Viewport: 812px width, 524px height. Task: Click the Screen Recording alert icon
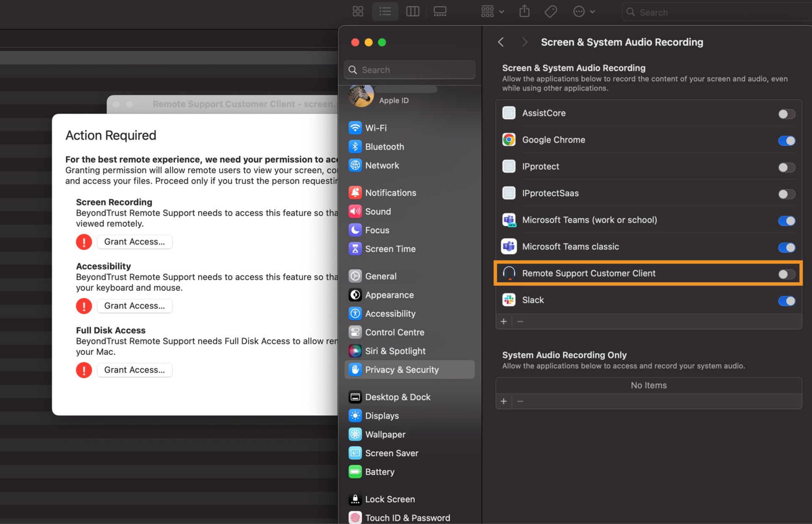84,242
